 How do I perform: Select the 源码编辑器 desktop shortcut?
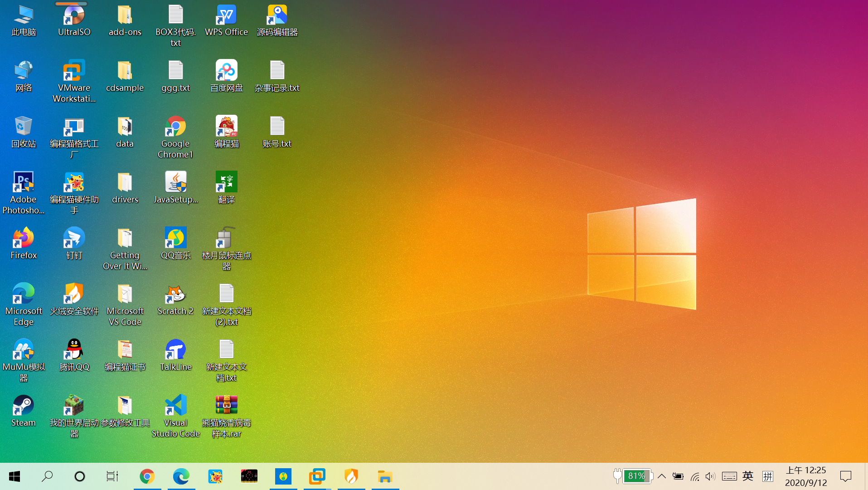pyautogui.click(x=277, y=20)
